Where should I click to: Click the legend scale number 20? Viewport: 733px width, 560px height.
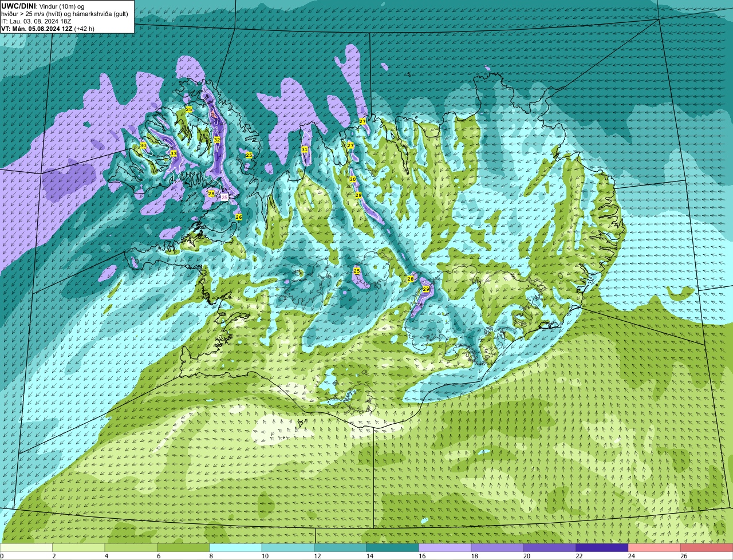pyautogui.click(x=527, y=556)
